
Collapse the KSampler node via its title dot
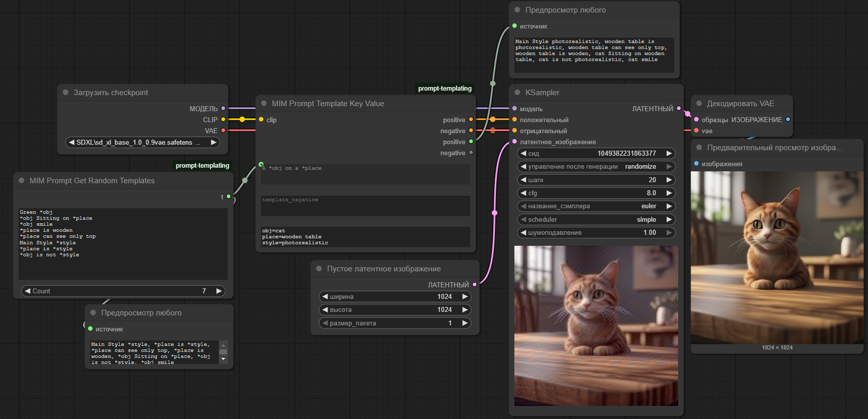[517, 93]
